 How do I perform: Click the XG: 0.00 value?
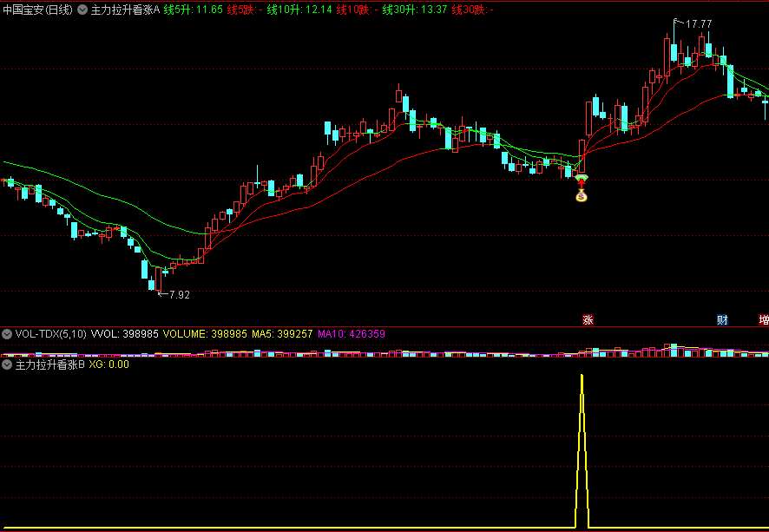[108, 365]
